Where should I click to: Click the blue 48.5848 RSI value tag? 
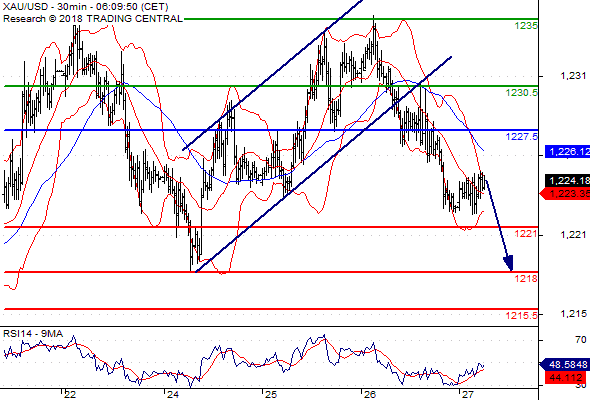point(565,365)
